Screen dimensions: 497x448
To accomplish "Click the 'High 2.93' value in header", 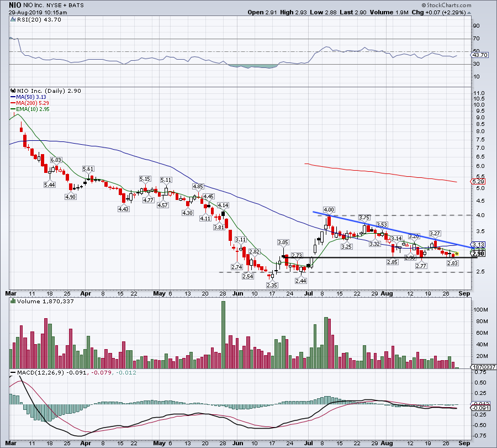I will [294, 12].
